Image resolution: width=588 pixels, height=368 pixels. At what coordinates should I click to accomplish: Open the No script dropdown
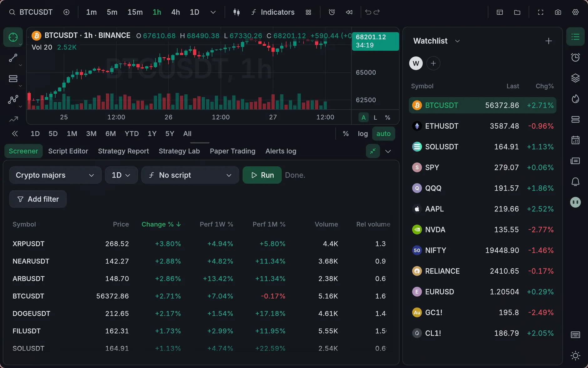tap(190, 175)
